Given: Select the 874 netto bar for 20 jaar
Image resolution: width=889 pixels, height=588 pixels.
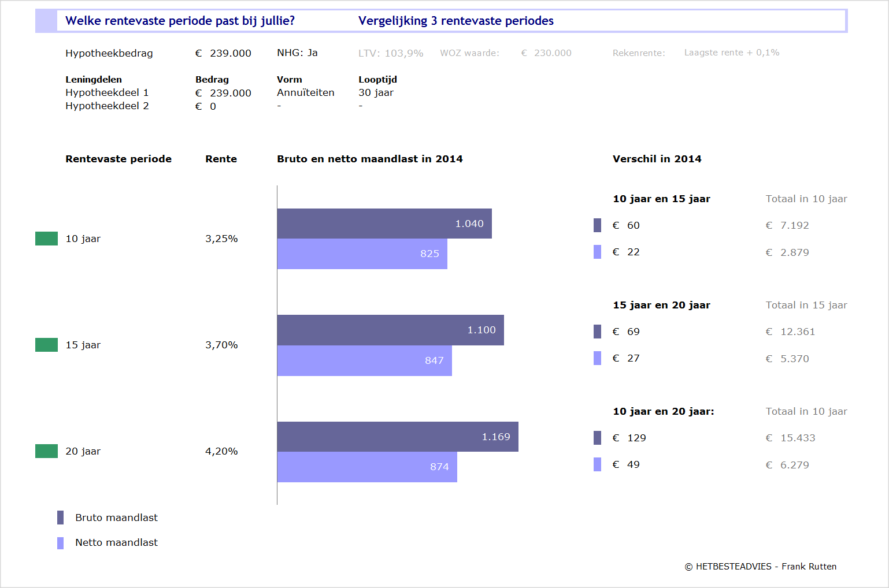Looking at the screenshot, I should [x=366, y=467].
